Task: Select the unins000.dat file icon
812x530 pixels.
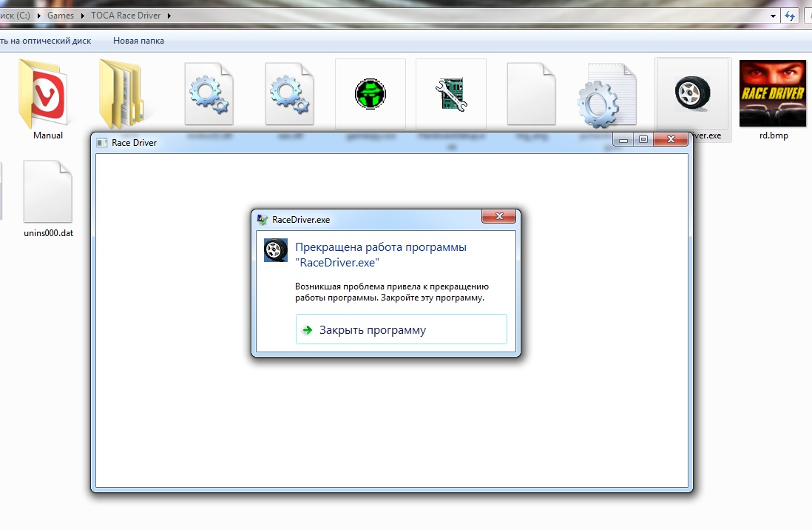Action: [x=47, y=192]
